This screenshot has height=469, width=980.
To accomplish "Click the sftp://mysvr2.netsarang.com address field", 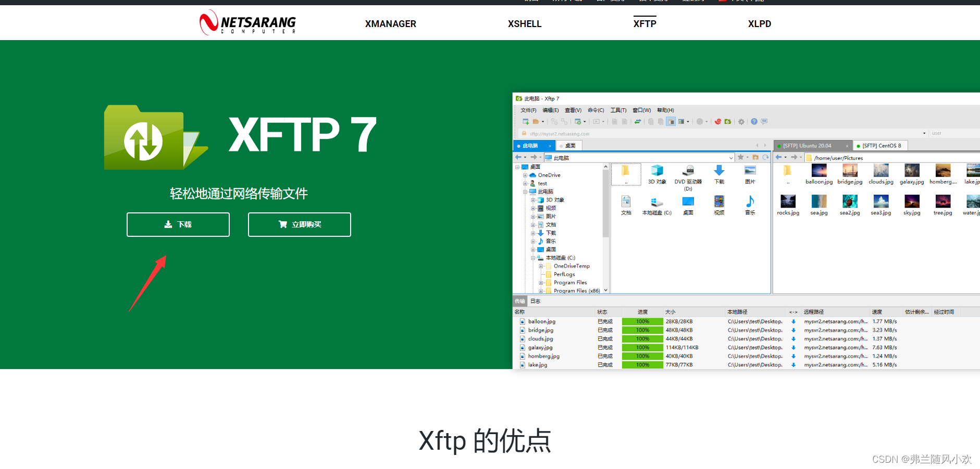I will click(x=724, y=134).
